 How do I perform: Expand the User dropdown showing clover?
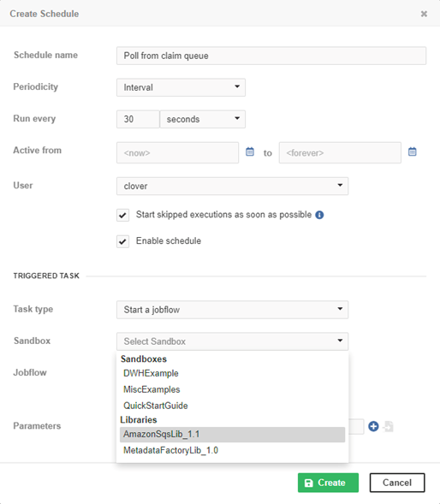[x=232, y=186]
